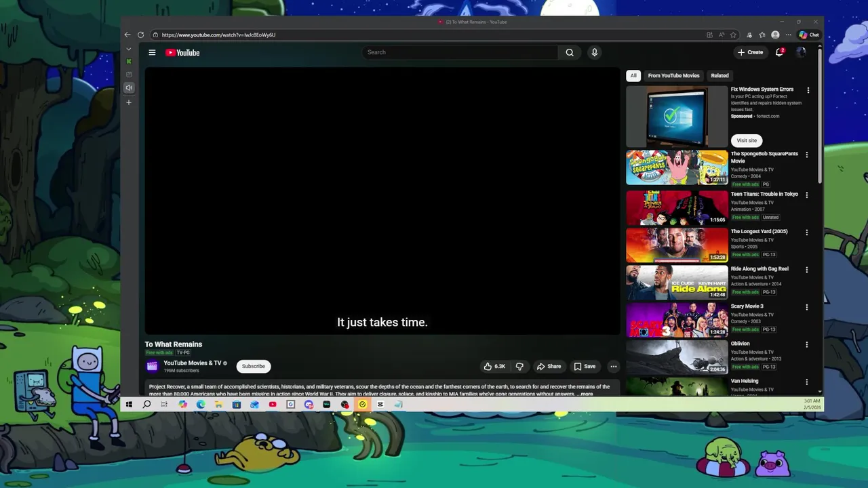Open The SpongeBob SquarePants Movie thumbnail
This screenshot has width=868, height=488.
click(x=677, y=167)
